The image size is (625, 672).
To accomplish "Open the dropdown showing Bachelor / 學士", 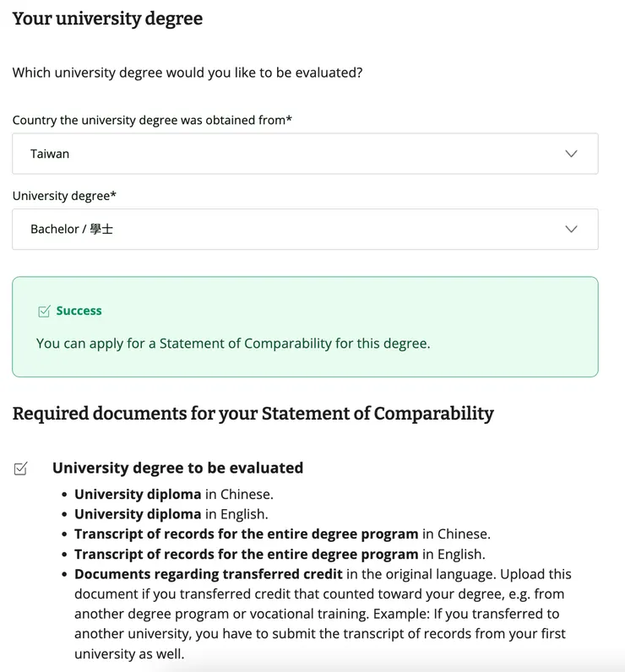I will [304, 229].
